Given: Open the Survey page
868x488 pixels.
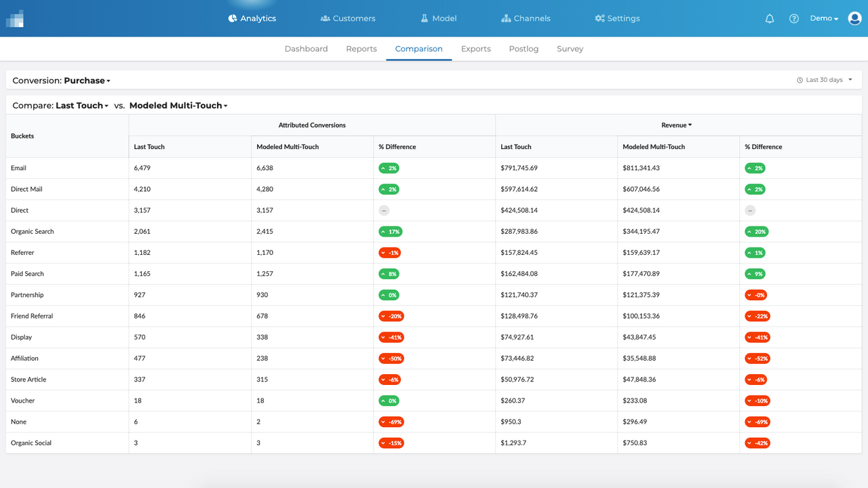Looking at the screenshot, I should 570,48.
